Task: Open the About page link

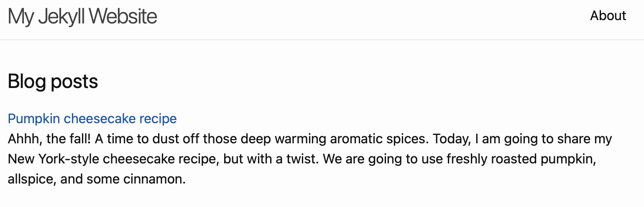Action: point(608,16)
